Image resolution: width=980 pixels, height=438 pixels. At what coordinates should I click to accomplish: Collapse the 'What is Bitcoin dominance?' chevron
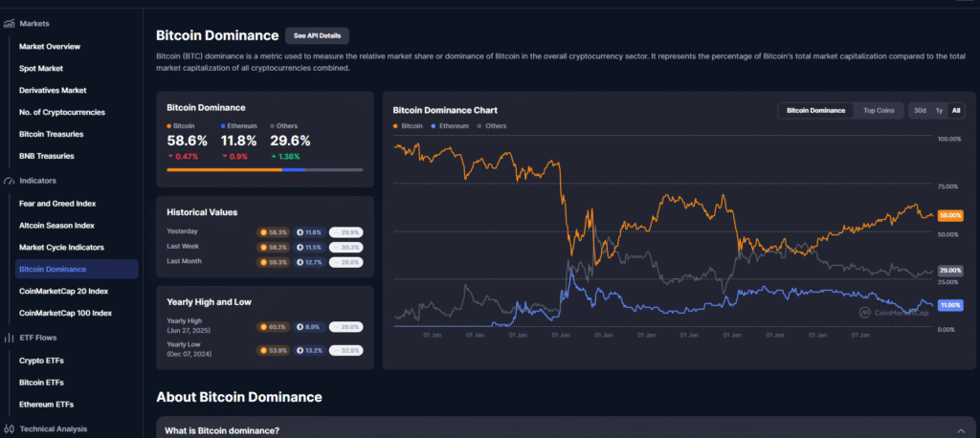pyautogui.click(x=960, y=430)
